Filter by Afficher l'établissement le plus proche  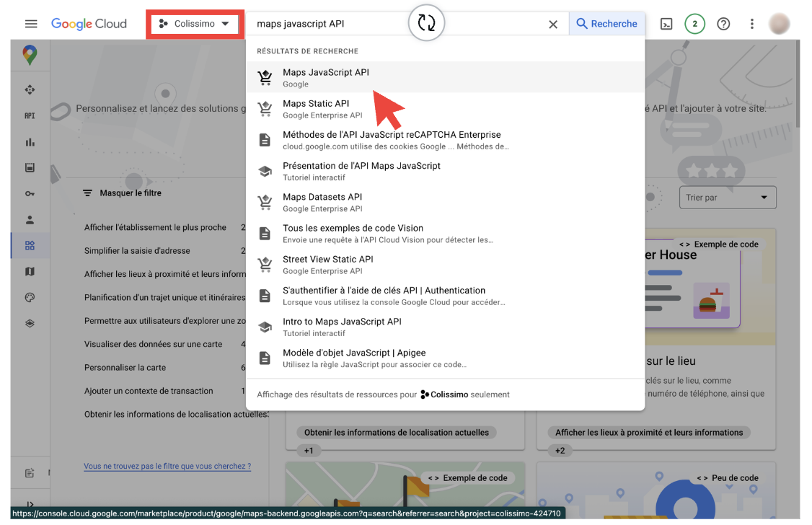155,227
